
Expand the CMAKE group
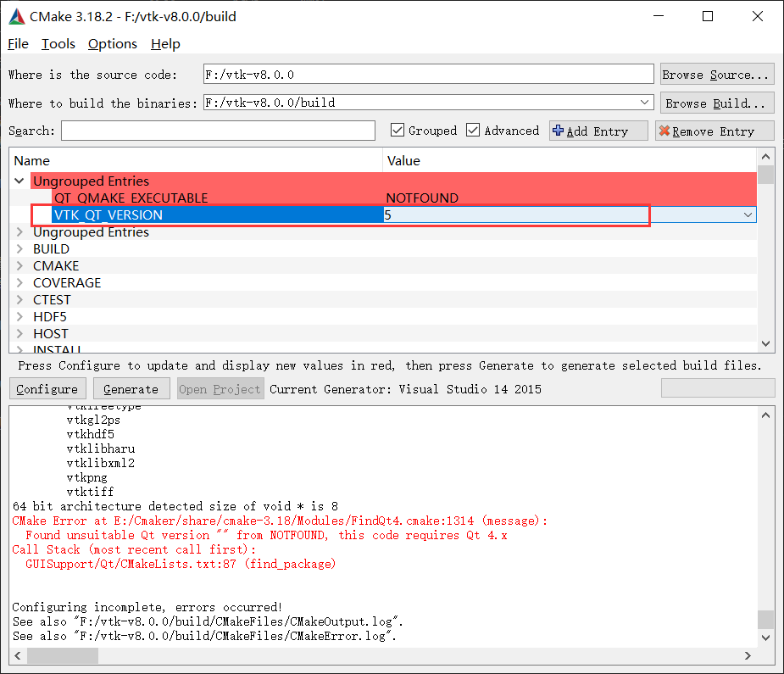click(19, 266)
